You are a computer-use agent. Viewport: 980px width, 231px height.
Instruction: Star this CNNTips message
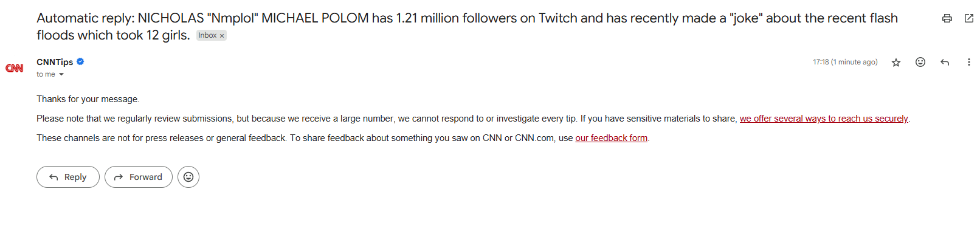tap(896, 62)
